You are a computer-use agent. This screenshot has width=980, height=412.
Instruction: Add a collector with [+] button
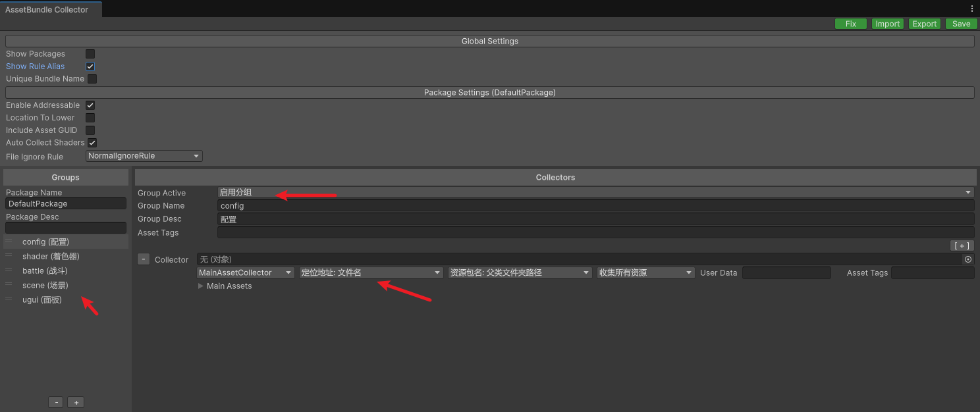pos(962,245)
